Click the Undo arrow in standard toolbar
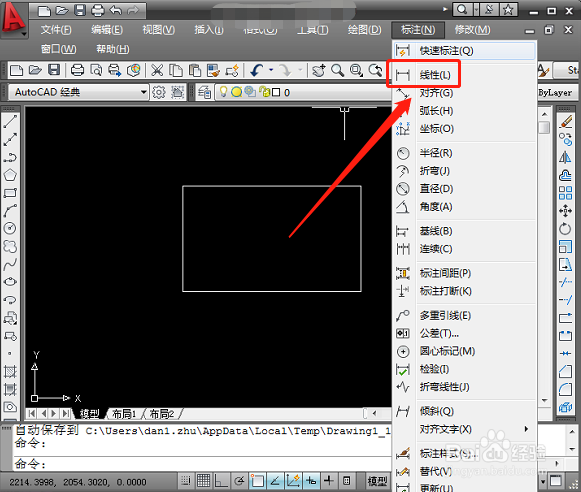 tap(256, 70)
